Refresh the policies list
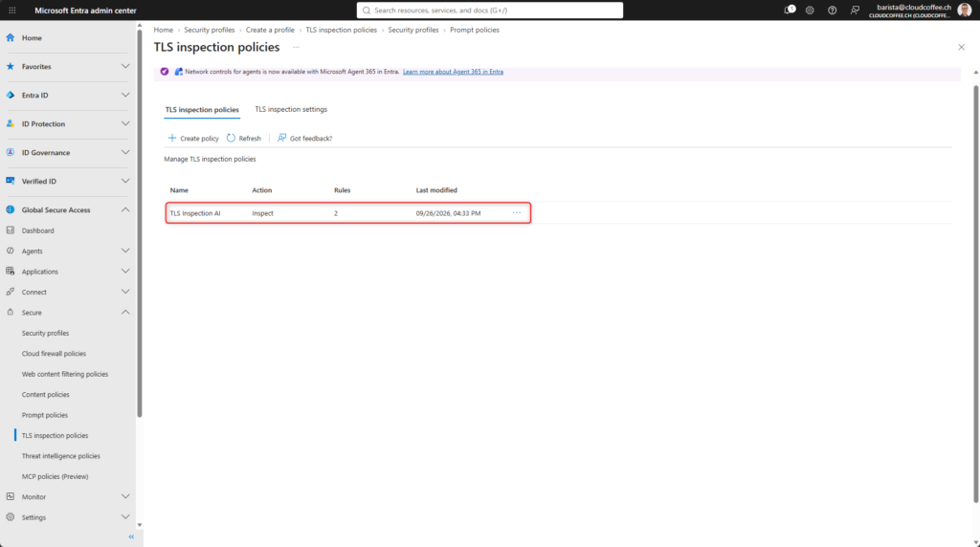Viewport: 980px width, 547px height. [244, 138]
